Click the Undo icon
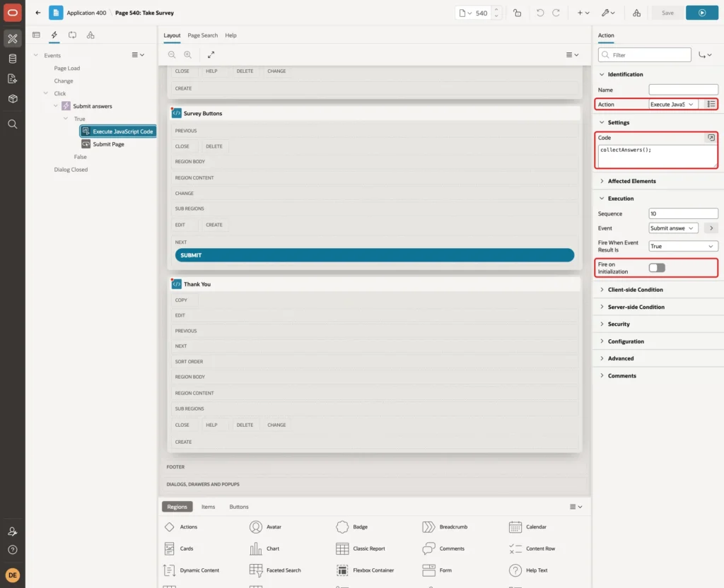 coord(539,13)
